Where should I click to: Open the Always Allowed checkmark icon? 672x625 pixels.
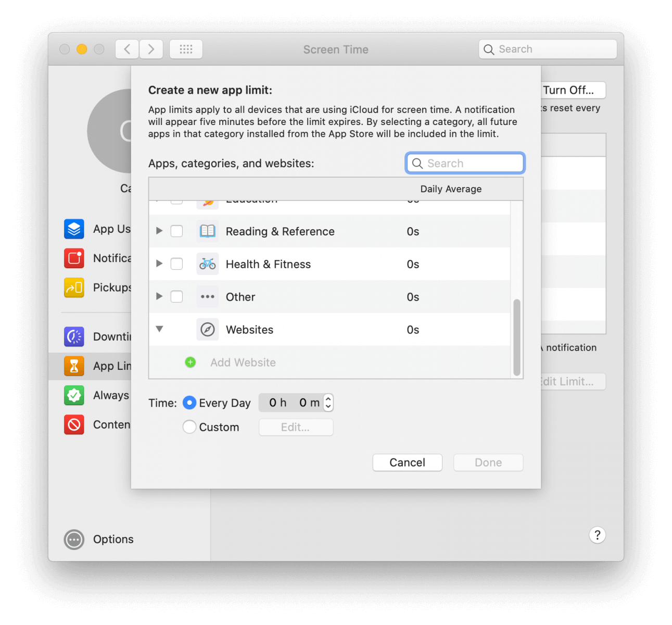coord(74,395)
